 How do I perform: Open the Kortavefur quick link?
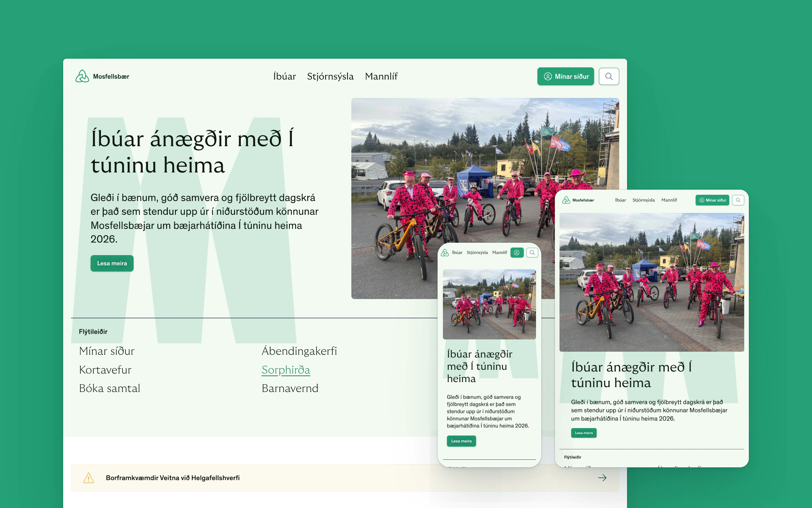[x=105, y=370]
